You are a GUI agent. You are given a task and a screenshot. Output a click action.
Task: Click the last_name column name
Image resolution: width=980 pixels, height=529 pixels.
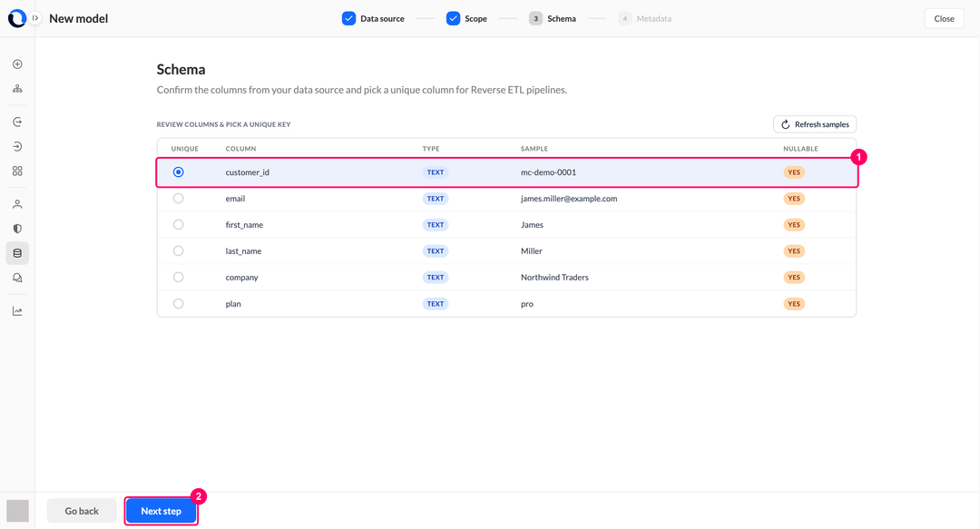(244, 250)
